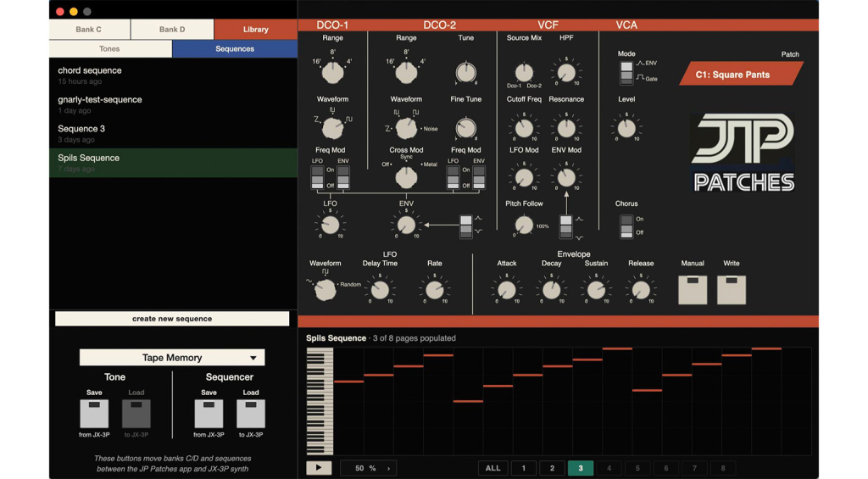Screen dimensions: 868x479
Task: Click the DCO-2 Waveform knob
Action: pos(406,129)
